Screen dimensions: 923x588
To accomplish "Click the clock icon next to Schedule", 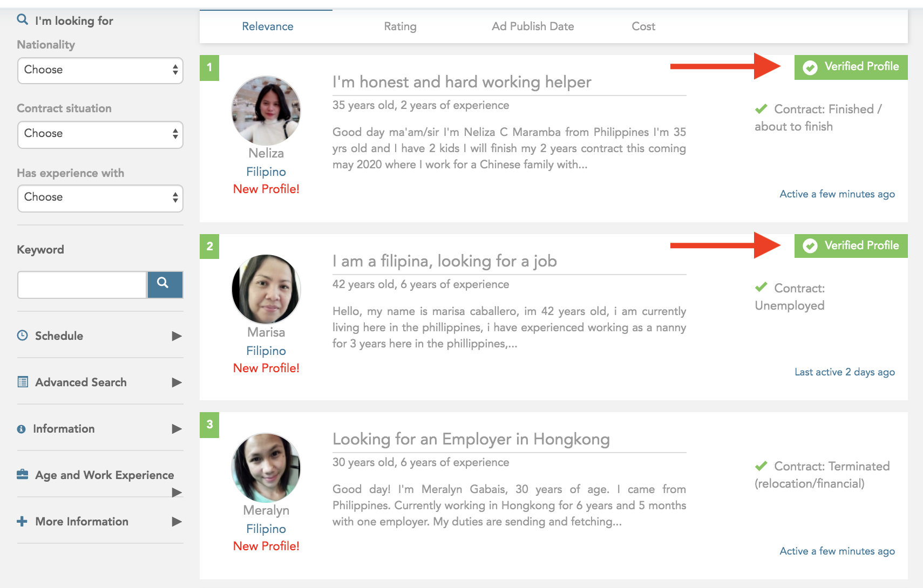I will (x=22, y=336).
